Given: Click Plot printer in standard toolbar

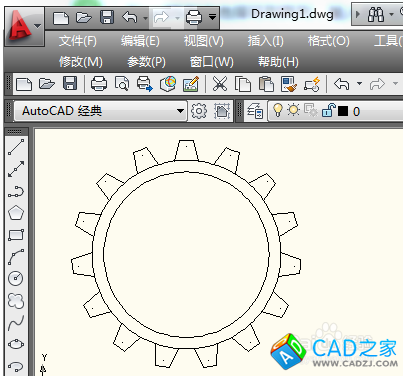Looking at the screenshot, I should pyautogui.click(x=99, y=84).
